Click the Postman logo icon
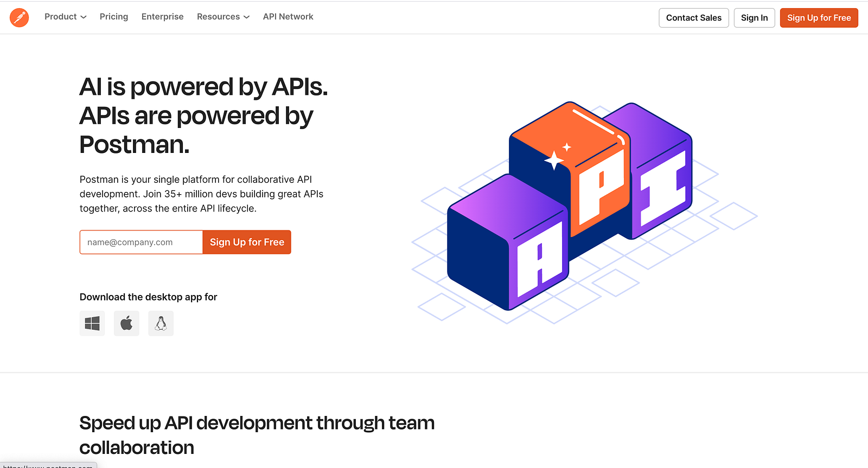The image size is (868, 468). pos(19,17)
